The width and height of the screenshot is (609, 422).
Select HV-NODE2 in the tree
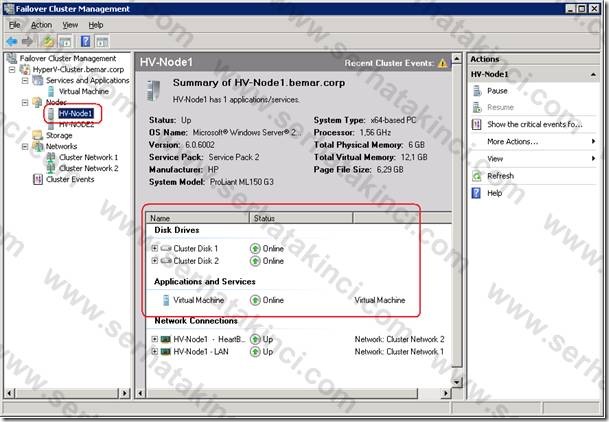click(77, 124)
